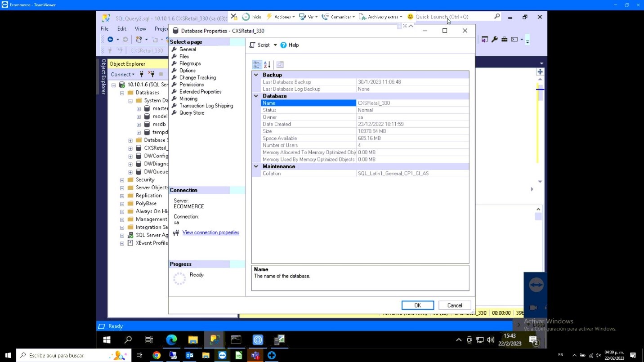Click the Navigate Backward icon in SSMS toolbar
644x362 pixels.
coord(110,40)
